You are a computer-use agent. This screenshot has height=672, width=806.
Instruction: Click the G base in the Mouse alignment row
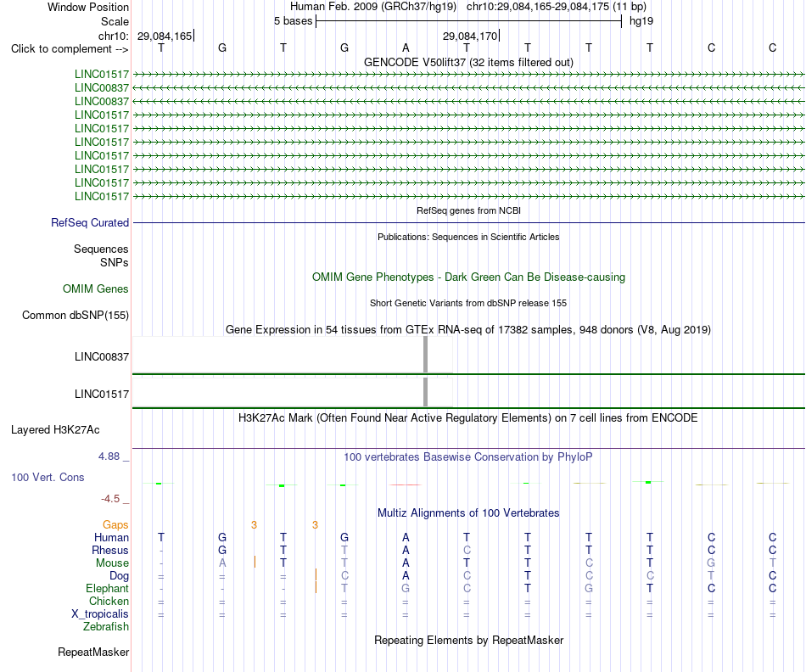[x=711, y=563]
